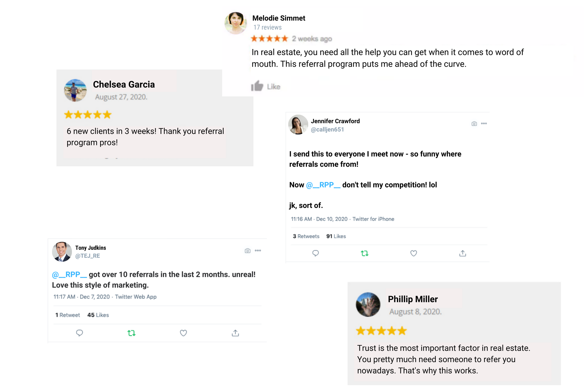Click reply icon on Tony Judkins' tweet
The width and height of the screenshot is (588, 392).
(79, 333)
